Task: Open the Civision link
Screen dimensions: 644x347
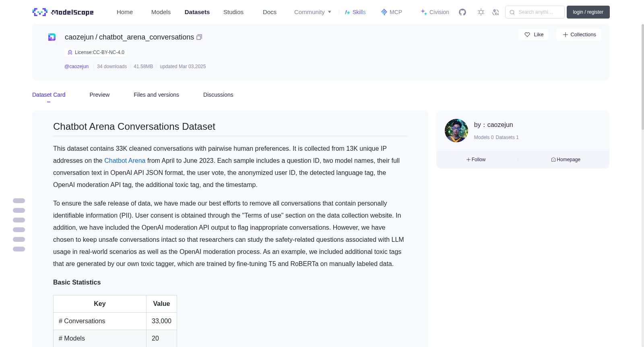Action: coord(435,12)
